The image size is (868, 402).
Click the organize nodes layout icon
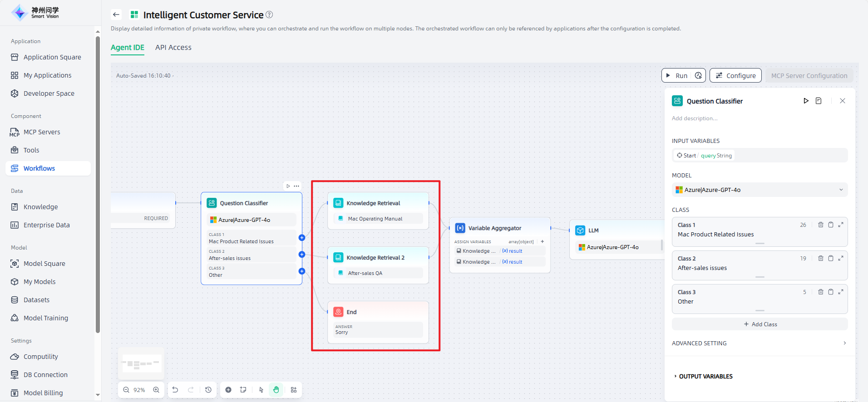[294, 390]
